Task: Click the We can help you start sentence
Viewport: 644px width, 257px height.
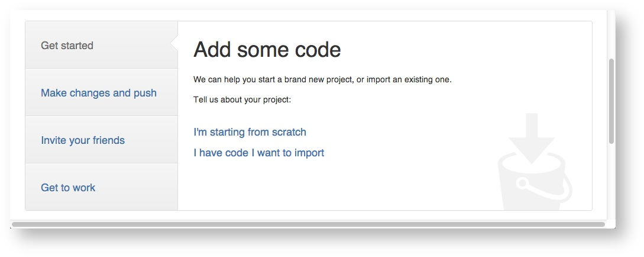Action: [322, 79]
